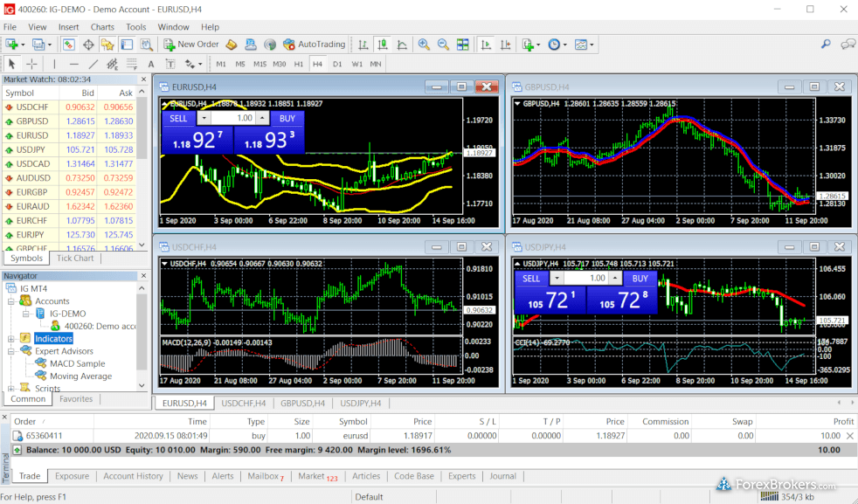Toggle Chart Shift
This screenshot has width=858, height=504.
click(505, 45)
